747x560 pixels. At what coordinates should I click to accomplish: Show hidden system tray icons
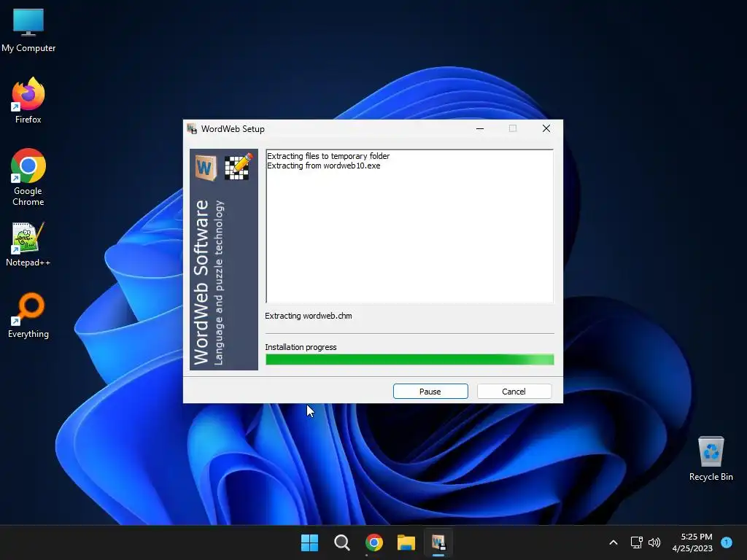point(614,542)
